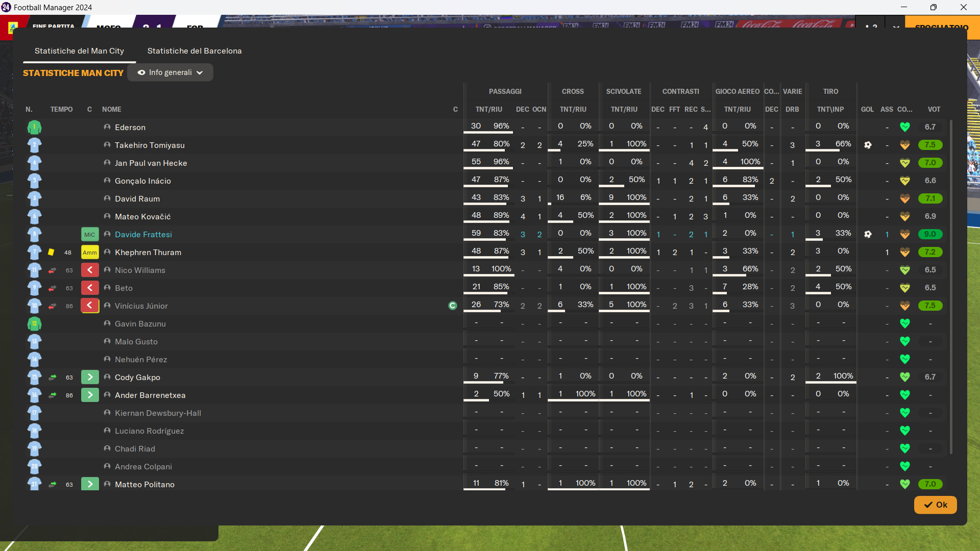Expand the chevron at the top right bar
Viewport: 980px width, 551px height.
point(896,27)
